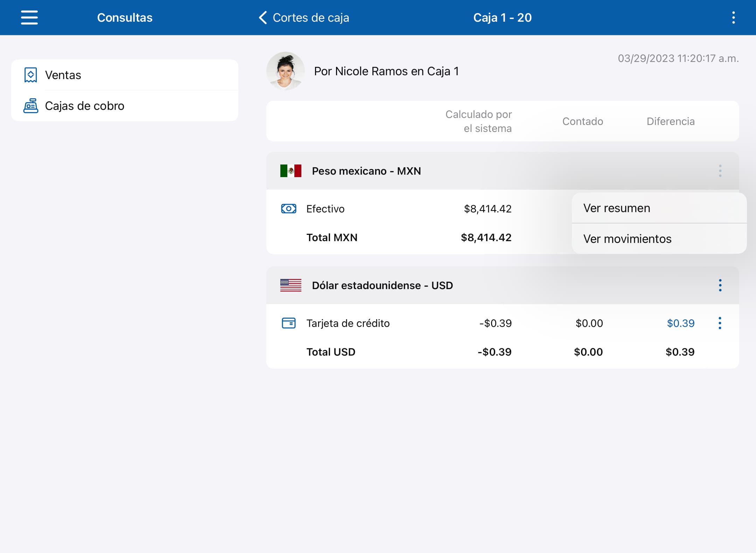Click Total USD calculated -$0.39
756x553 pixels.
click(x=495, y=352)
